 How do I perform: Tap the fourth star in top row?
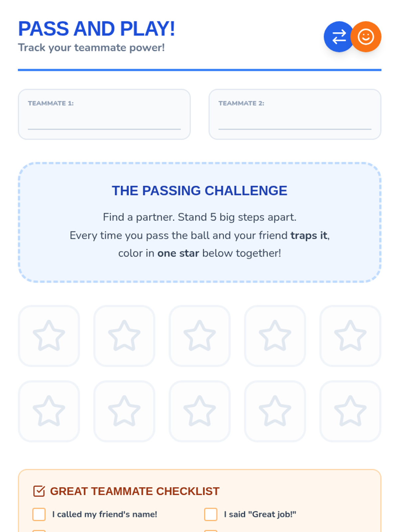click(275, 336)
